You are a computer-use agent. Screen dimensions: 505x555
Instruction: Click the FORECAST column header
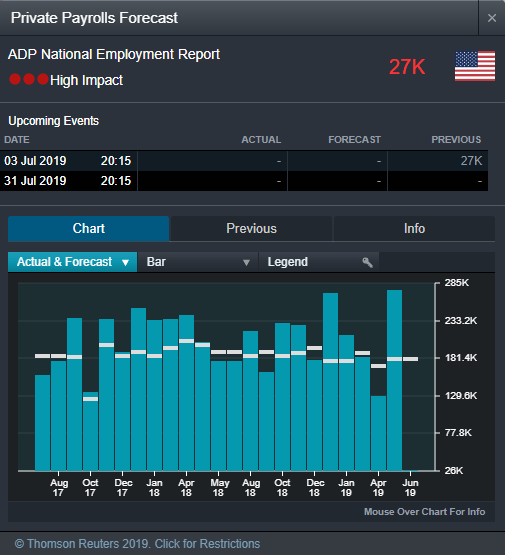tap(355, 140)
